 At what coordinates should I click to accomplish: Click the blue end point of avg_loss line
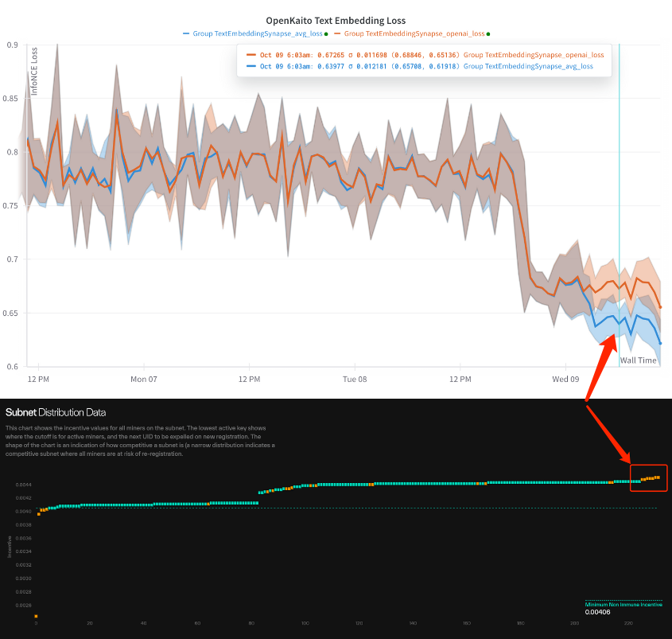click(660, 343)
